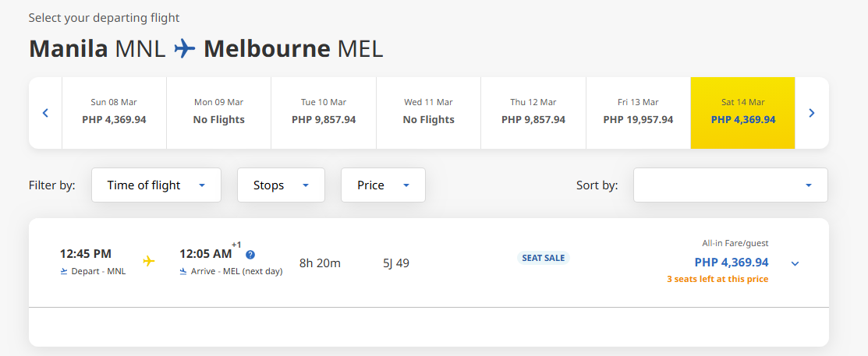This screenshot has height=356, width=868.
Task: Select Sun 08 Mar date tab
Action: pos(114,113)
